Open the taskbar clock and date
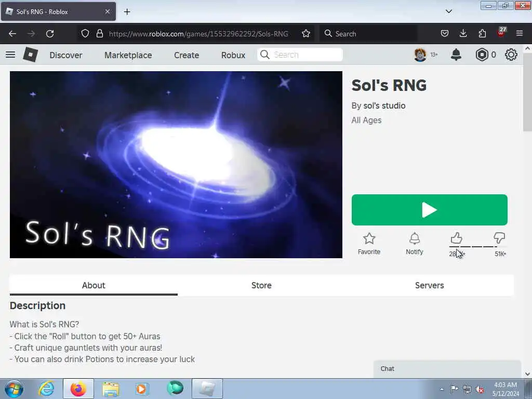 coord(506,389)
